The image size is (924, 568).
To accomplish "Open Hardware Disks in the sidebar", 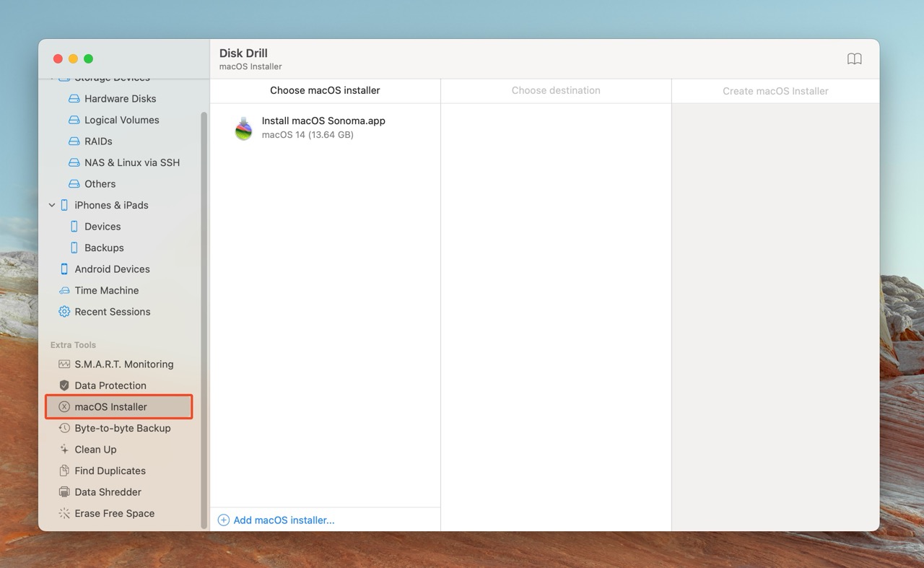I will click(120, 99).
